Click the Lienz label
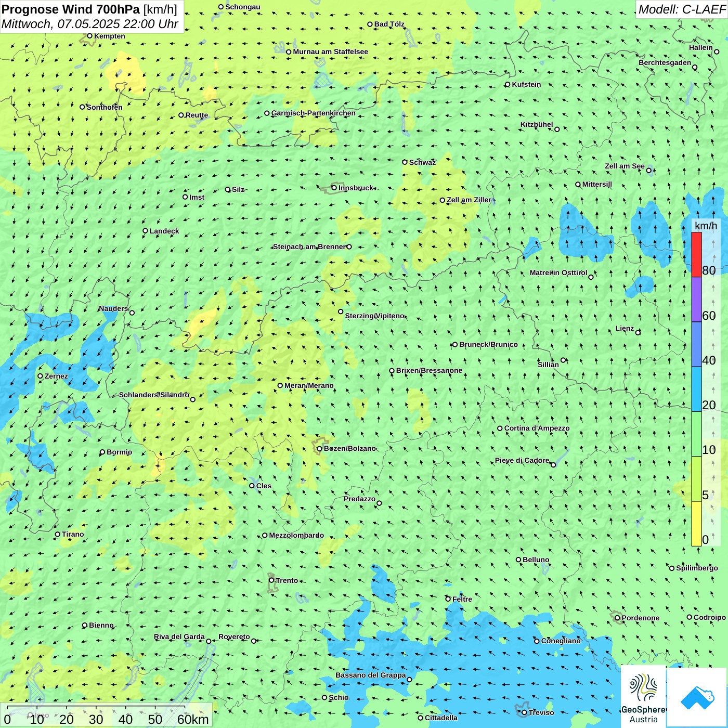This screenshot has width=728, height=728. point(625,328)
